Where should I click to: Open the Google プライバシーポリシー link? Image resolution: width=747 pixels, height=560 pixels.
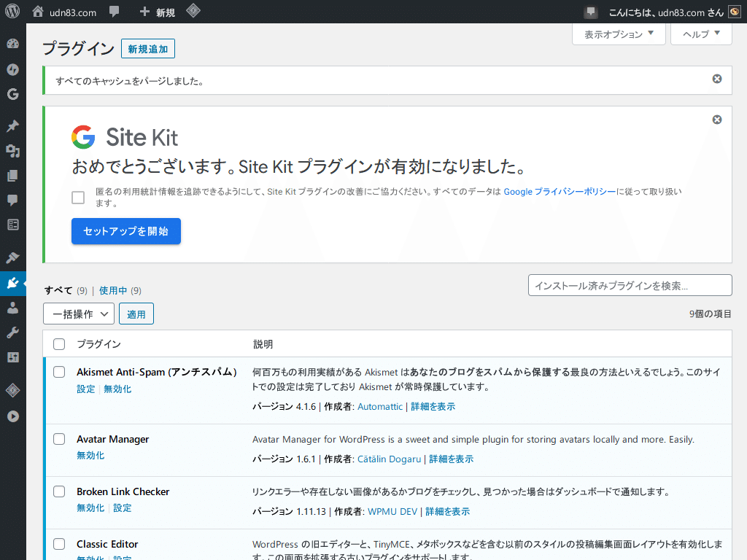(560, 192)
